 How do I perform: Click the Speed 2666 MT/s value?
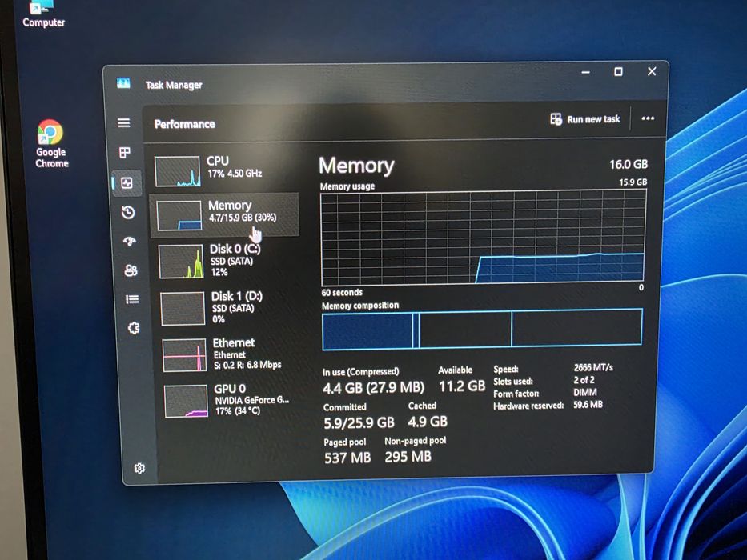(x=593, y=368)
